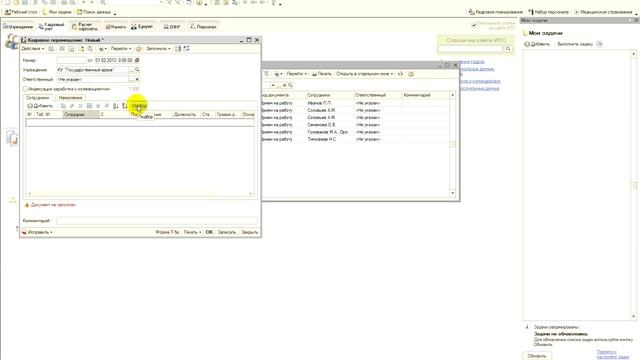Click the sort descending icon in employees toolbar
This screenshot has width=640, height=360.
coord(124,106)
